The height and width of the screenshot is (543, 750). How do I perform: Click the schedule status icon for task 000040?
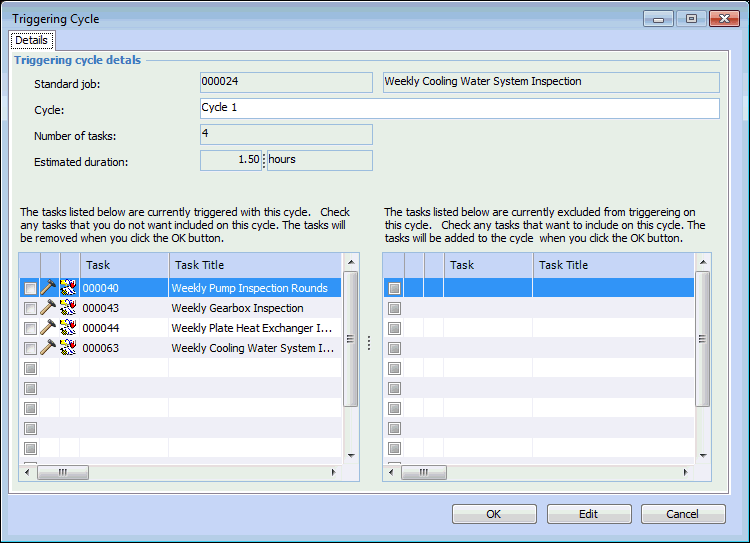(x=68, y=288)
